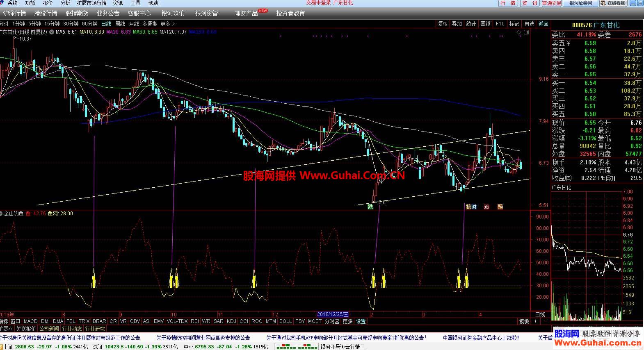This screenshot has width=644, height=350.
Task: Open 公司新闻 tab
Action: point(49,329)
